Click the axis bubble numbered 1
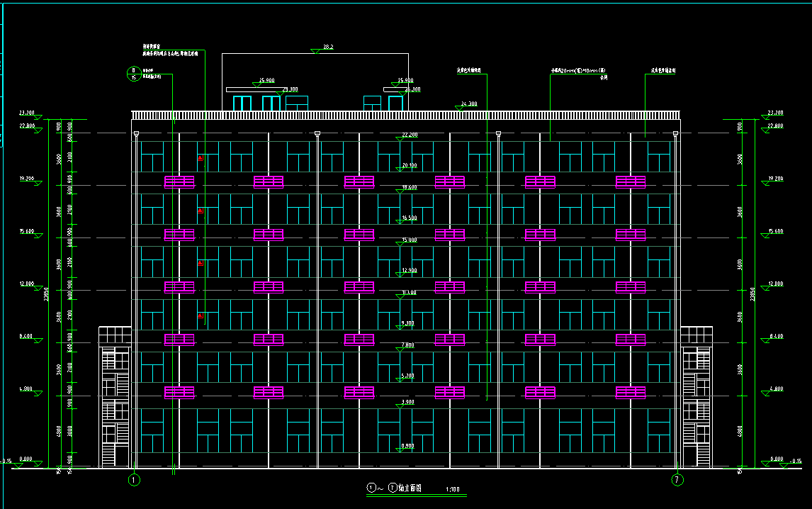The height and width of the screenshot is (509, 812). [135, 480]
